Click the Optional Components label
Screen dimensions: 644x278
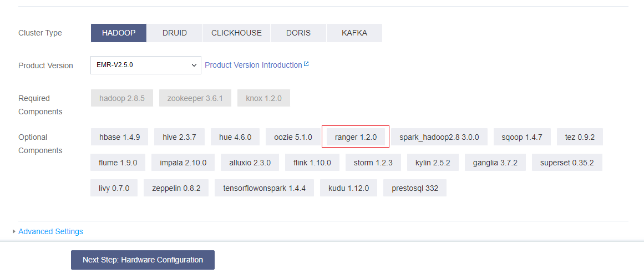tap(40, 144)
